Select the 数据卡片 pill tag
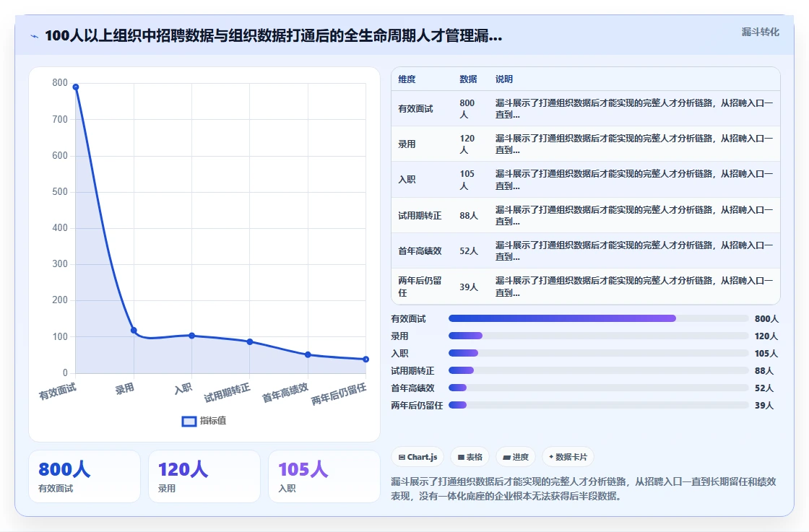 (568, 457)
